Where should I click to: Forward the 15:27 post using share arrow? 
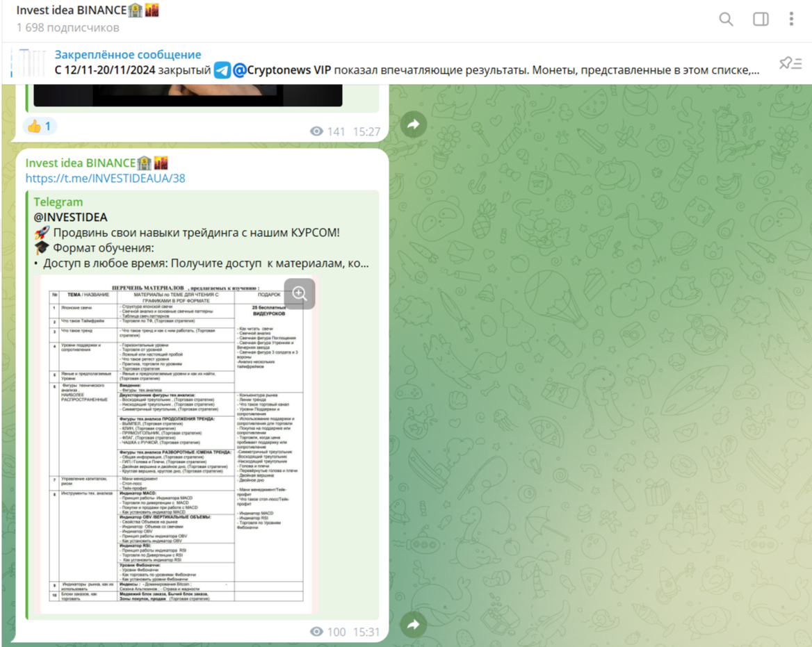(413, 124)
